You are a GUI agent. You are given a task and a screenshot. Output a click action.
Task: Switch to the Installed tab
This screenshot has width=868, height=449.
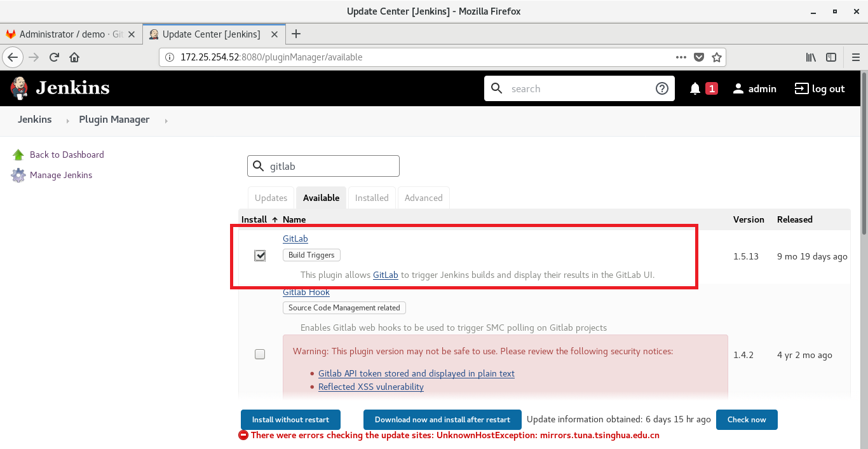(x=372, y=198)
